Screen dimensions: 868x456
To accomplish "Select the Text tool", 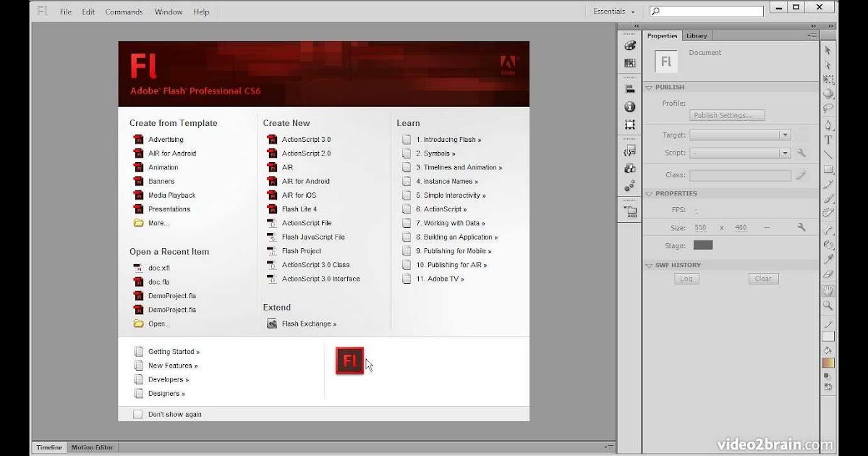I will click(828, 140).
